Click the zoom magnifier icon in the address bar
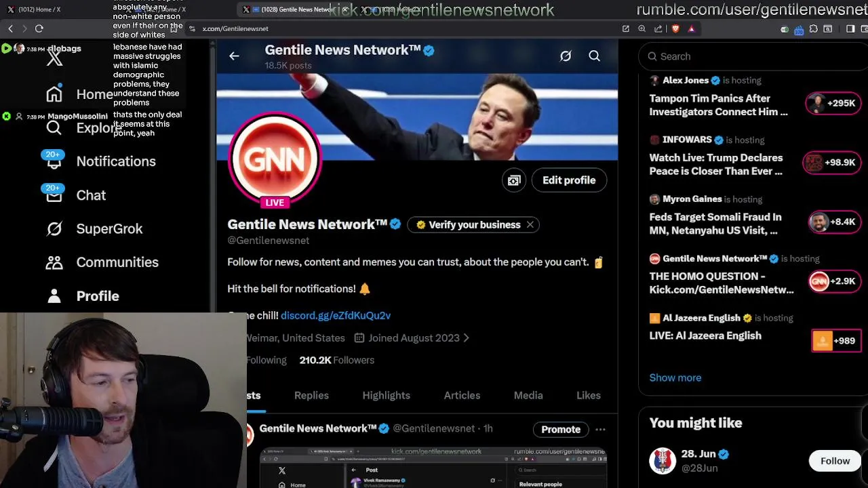This screenshot has height=488, width=868. point(642,28)
